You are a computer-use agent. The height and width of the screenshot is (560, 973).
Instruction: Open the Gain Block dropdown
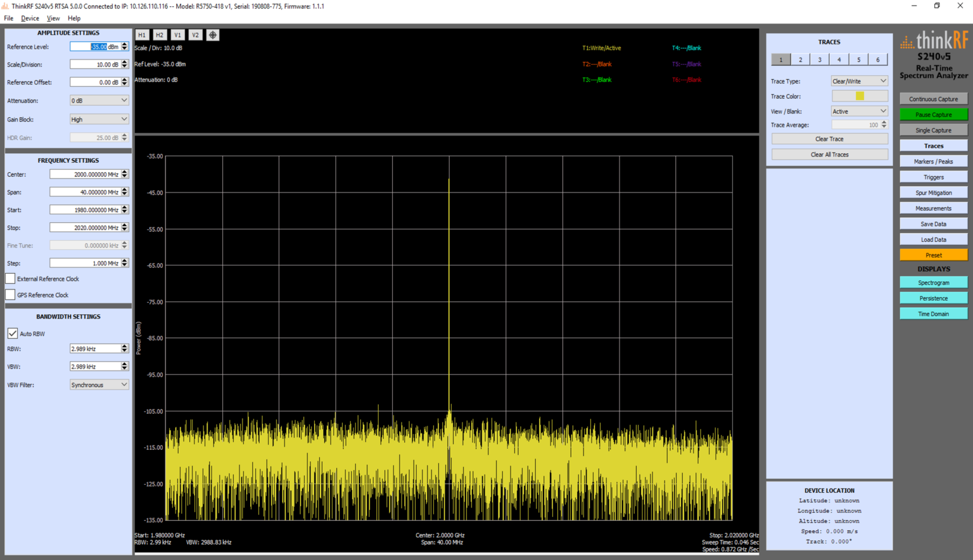tap(99, 118)
